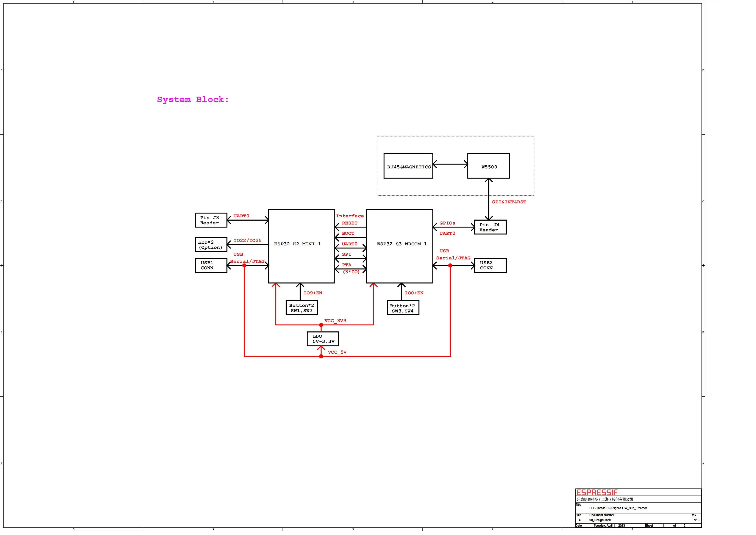Click the Pin J4 Header box

490,227
